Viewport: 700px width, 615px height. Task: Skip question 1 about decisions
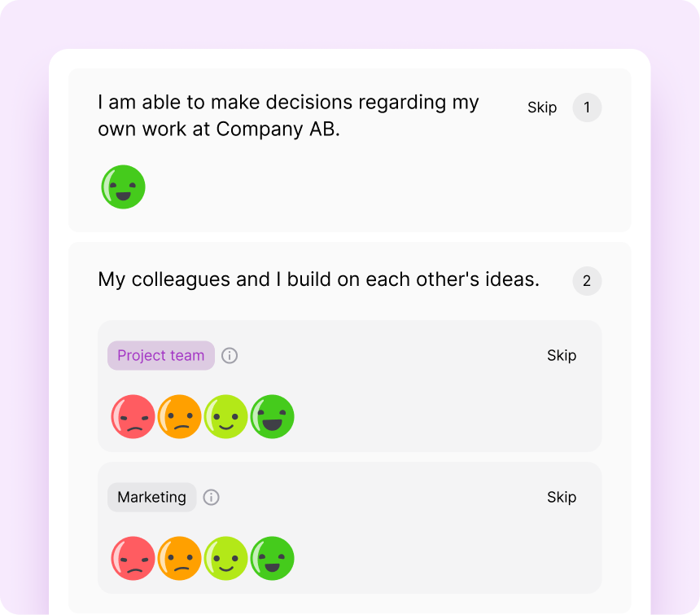click(x=542, y=108)
